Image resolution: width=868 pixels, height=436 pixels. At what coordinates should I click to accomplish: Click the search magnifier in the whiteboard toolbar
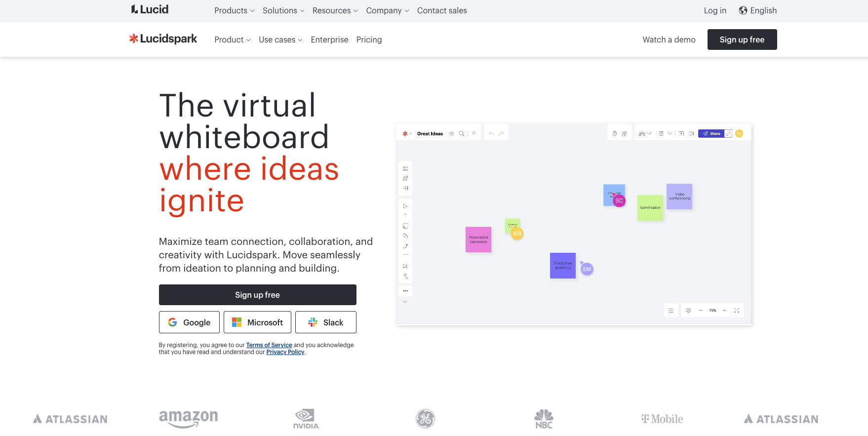coord(462,133)
